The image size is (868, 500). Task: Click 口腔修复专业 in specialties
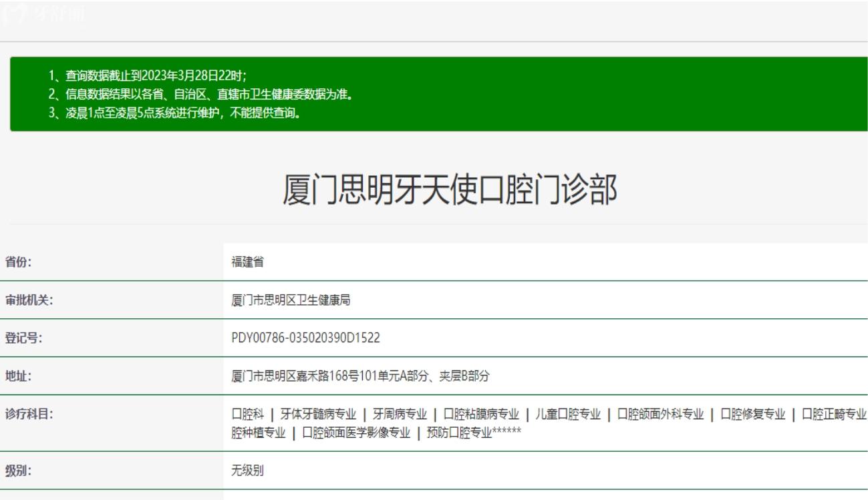point(752,414)
